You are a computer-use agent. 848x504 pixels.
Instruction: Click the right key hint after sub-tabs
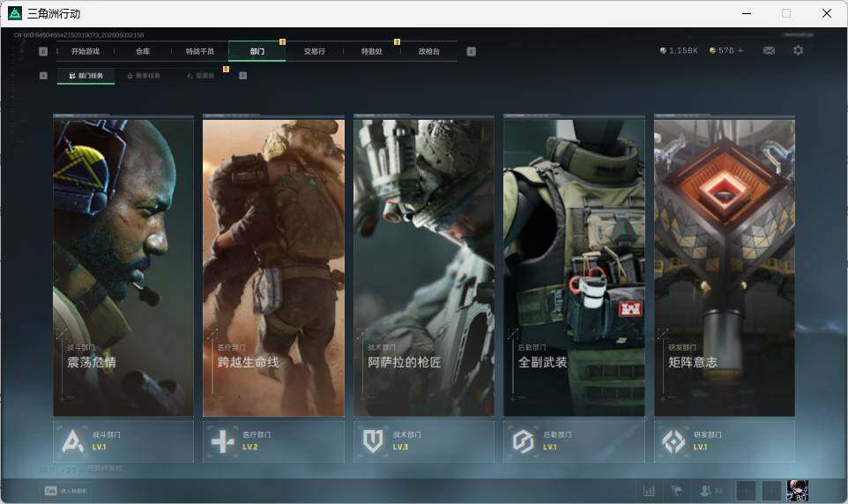(242, 76)
